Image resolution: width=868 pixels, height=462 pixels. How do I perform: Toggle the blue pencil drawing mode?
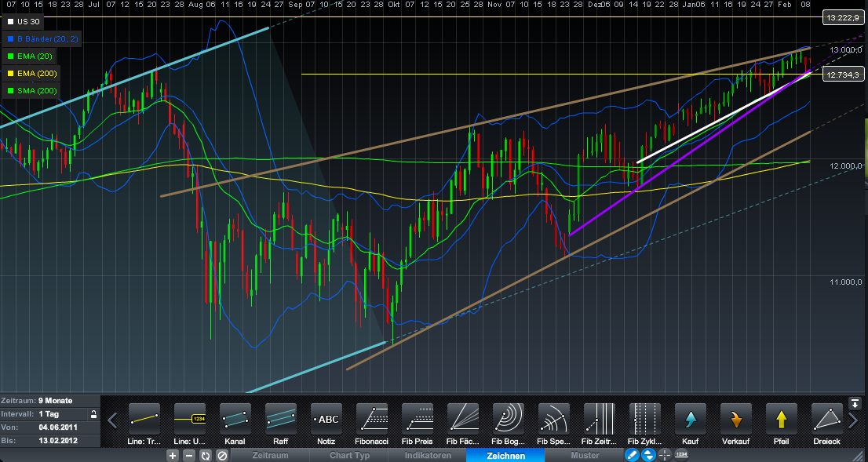[632, 456]
